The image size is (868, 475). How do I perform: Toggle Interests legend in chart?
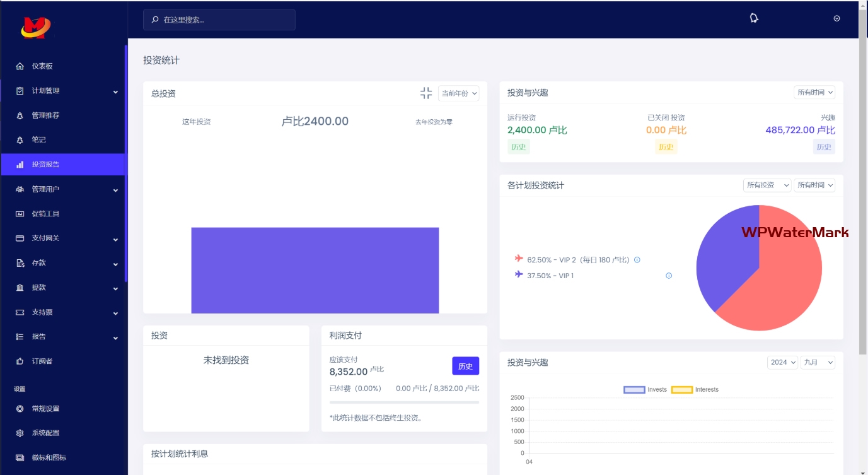coord(695,390)
